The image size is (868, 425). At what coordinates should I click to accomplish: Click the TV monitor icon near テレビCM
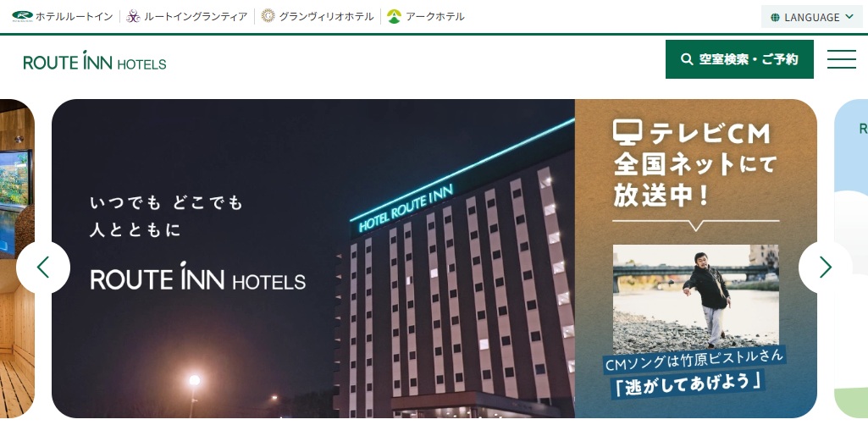pyautogui.click(x=628, y=133)
